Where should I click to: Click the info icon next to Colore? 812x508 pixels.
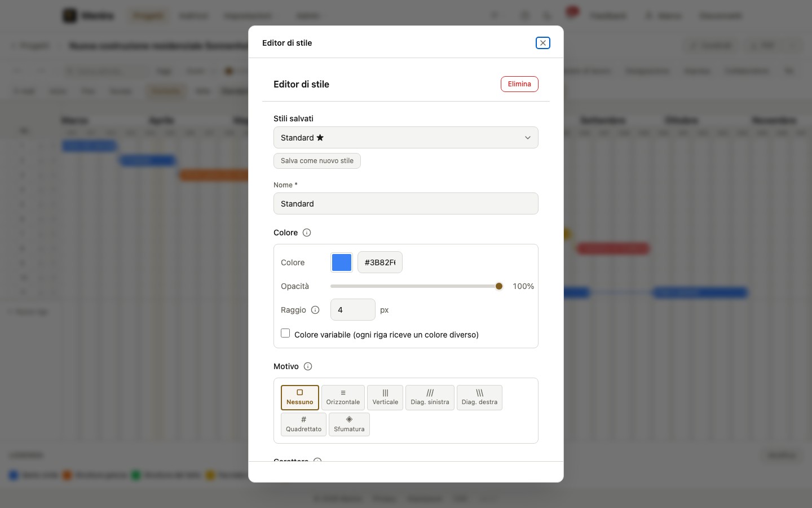pos(307,233)
